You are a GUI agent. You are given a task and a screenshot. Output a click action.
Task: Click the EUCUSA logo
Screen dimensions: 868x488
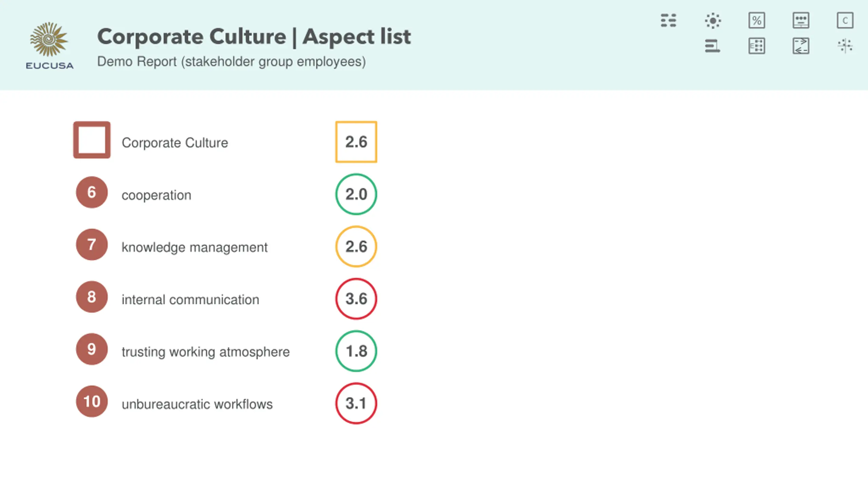[50, 45]
